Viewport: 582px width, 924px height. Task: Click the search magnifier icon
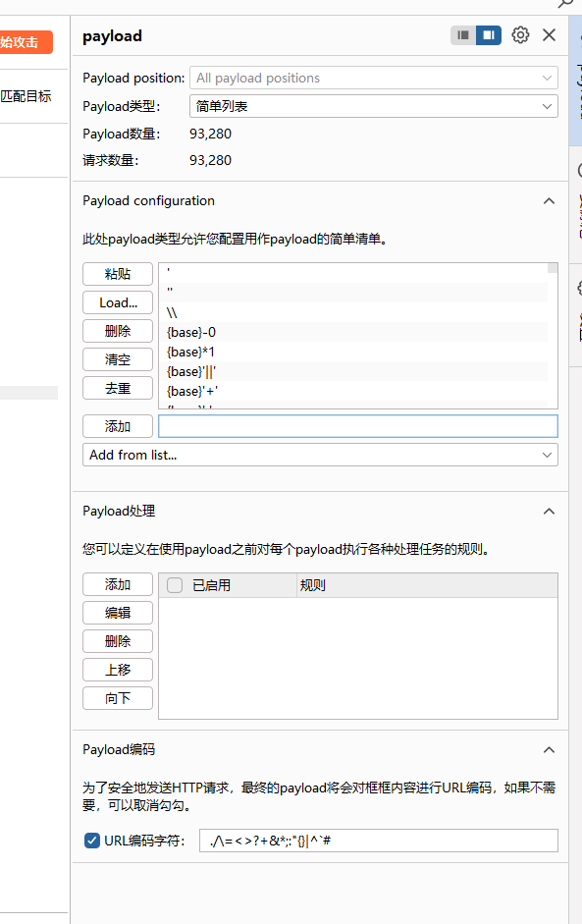pyautogui.click(x=565, y=4)
